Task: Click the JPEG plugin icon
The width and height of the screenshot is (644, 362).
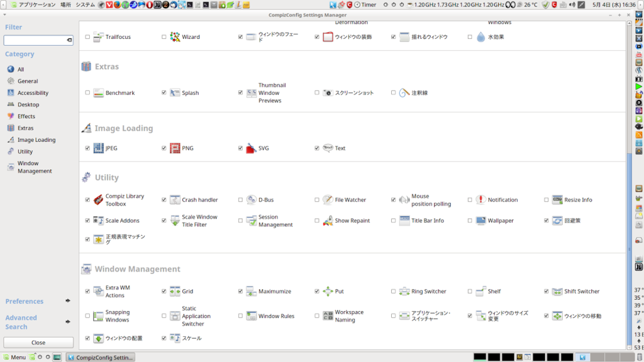Action: (x=98, y=148)
